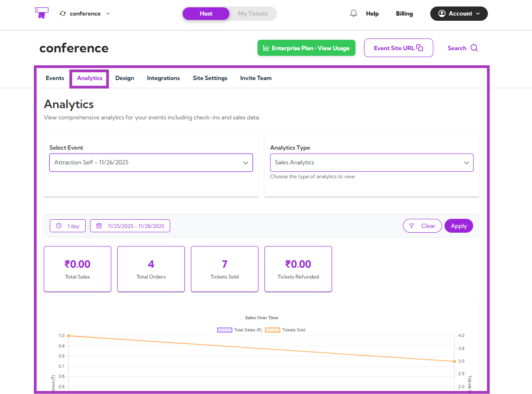Click the notification bell icon
This screenshot has width=532, height=394.
pyautogui.click(x=354, y=13)
